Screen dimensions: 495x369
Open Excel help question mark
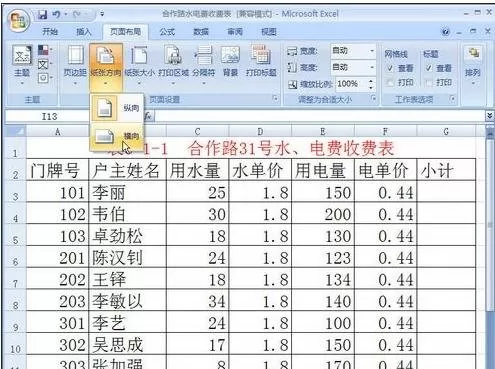point(445,32)
